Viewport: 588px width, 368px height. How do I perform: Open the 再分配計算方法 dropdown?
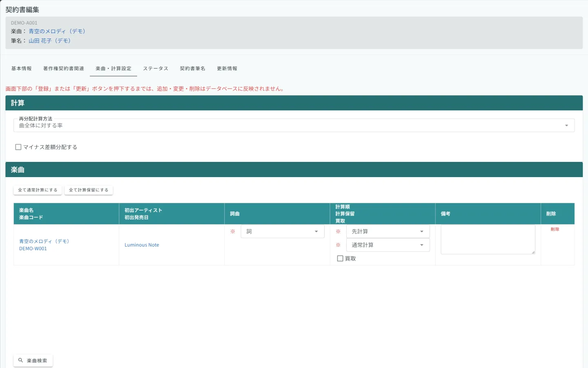(x=294, y=125)
